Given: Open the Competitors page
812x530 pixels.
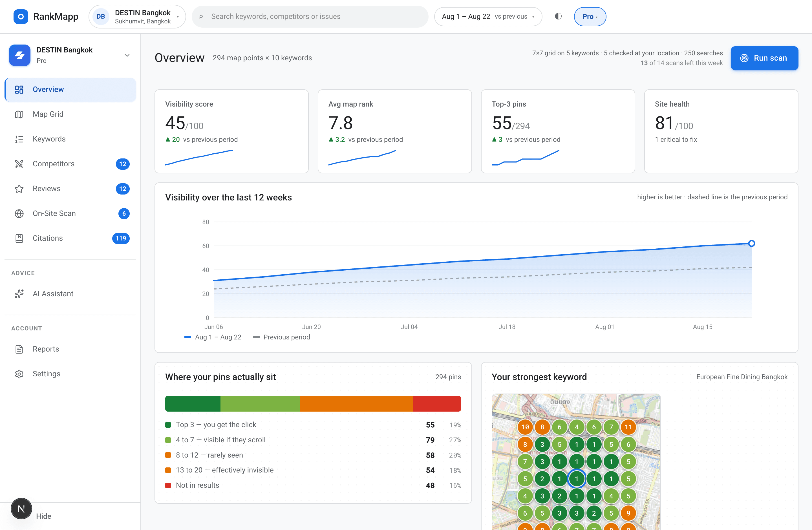Looking at the screenshot, I should point(70,164).
